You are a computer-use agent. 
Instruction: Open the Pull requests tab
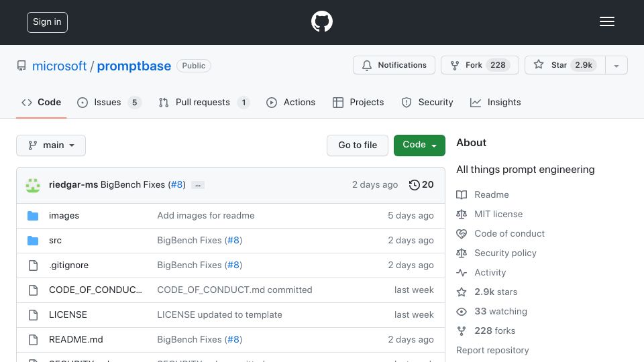click(x=204, y=102)
